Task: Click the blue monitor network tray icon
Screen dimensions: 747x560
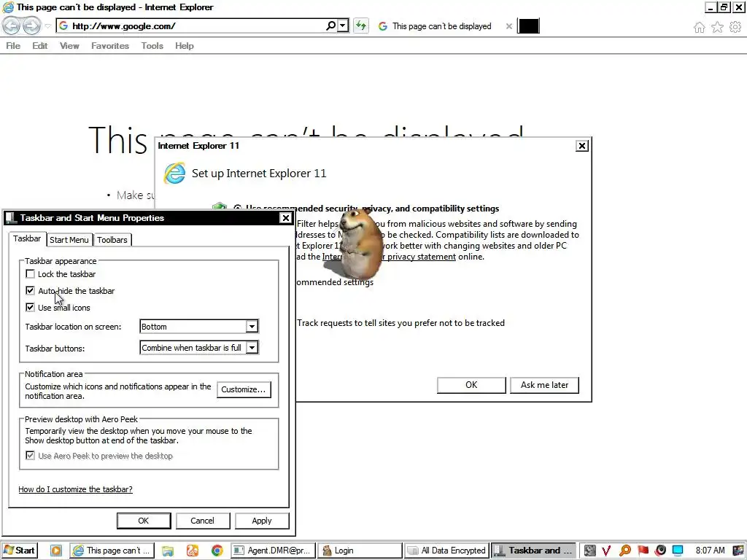Action: (678, 551)
